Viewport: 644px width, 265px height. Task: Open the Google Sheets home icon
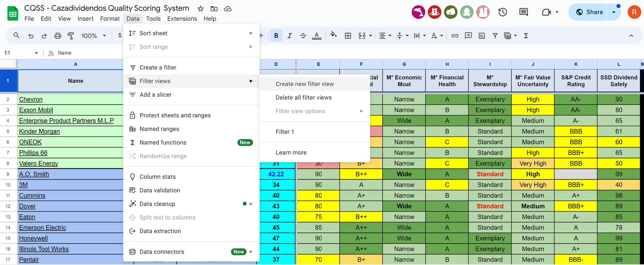tap(13, 13)
